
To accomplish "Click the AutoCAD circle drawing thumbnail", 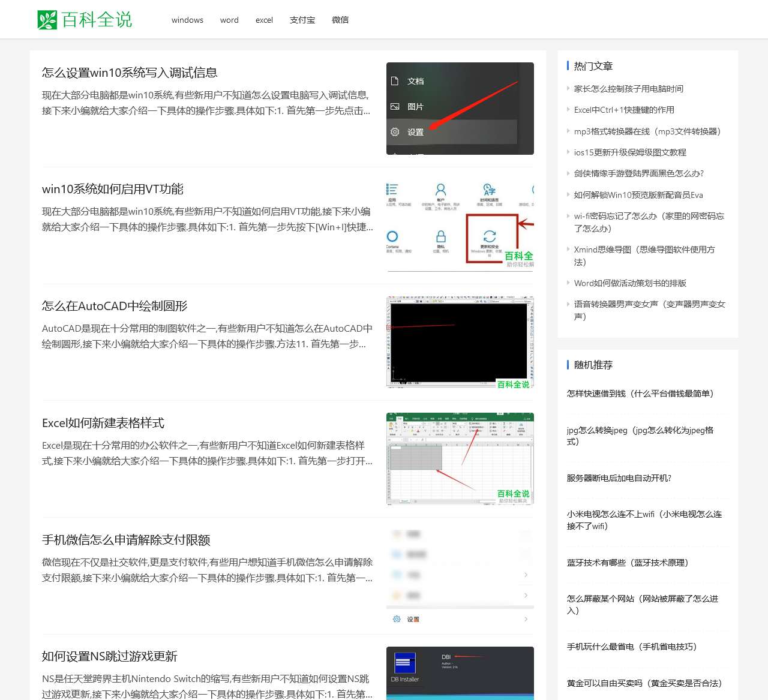I will [x=460, y=341].
